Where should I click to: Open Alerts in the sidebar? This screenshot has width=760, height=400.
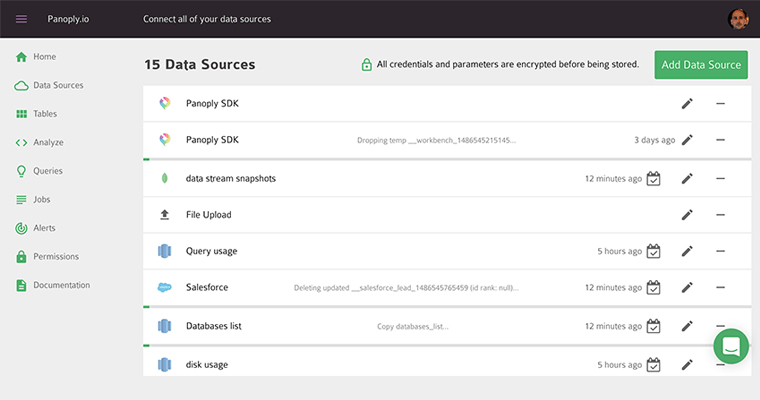click(x=35, y=228)
